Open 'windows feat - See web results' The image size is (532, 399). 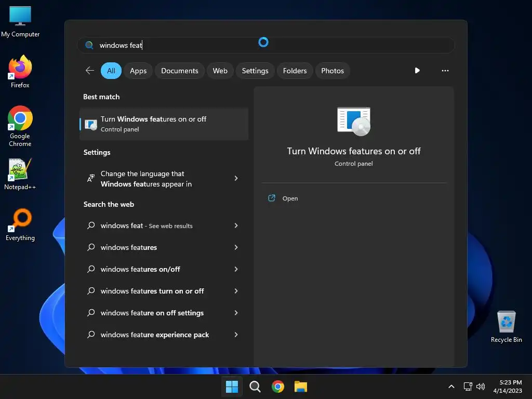coord(164,225)
